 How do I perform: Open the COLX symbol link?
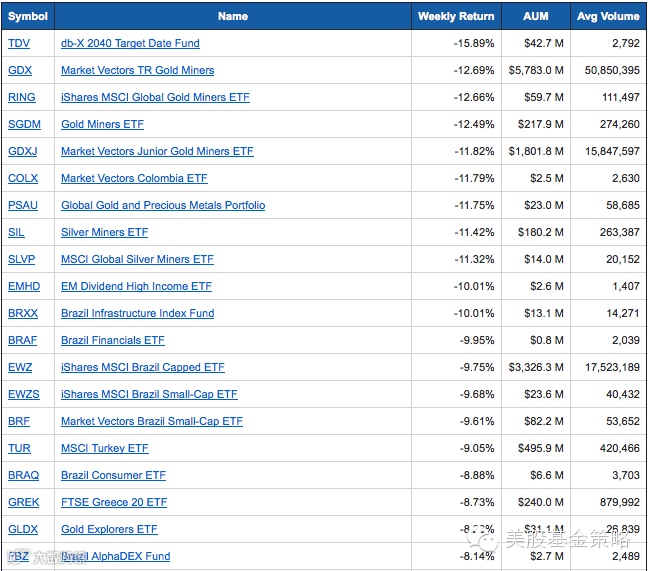coord(23,178)
